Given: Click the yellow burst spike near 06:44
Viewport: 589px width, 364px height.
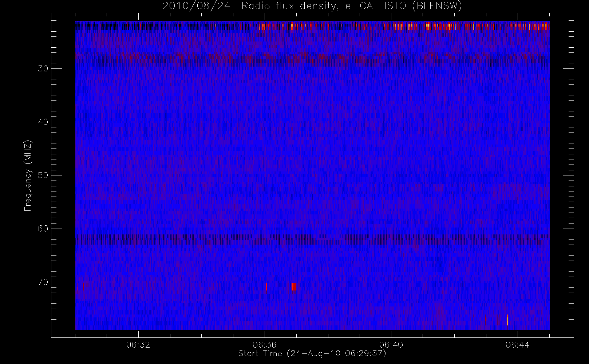Looking at the screenshot, I should pyautogui.click(x=507, y=320).
